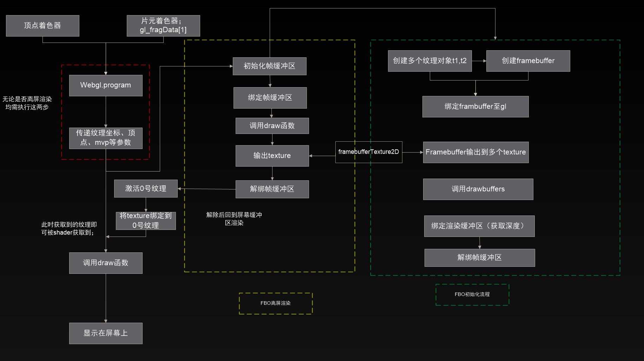Select the 解绑帧缓冲区 step in middle column

point(272,189)
